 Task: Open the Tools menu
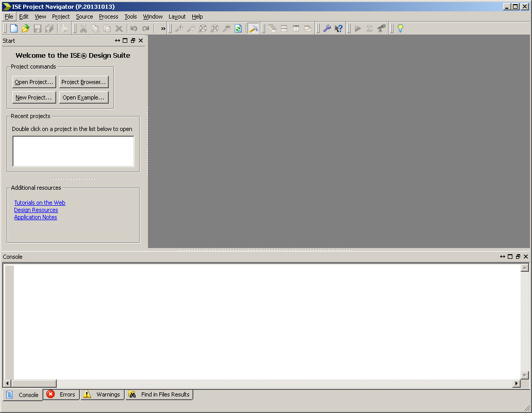point(130,16)
